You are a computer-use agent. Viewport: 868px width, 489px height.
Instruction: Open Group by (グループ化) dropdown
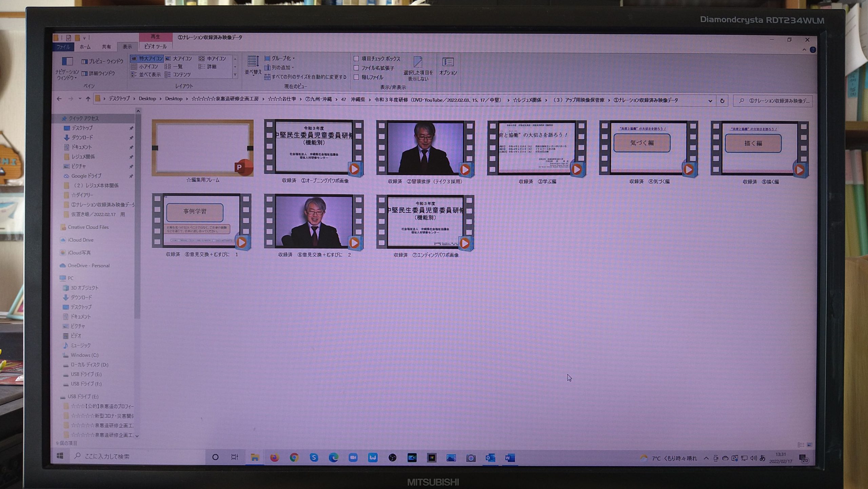point(279,58)
